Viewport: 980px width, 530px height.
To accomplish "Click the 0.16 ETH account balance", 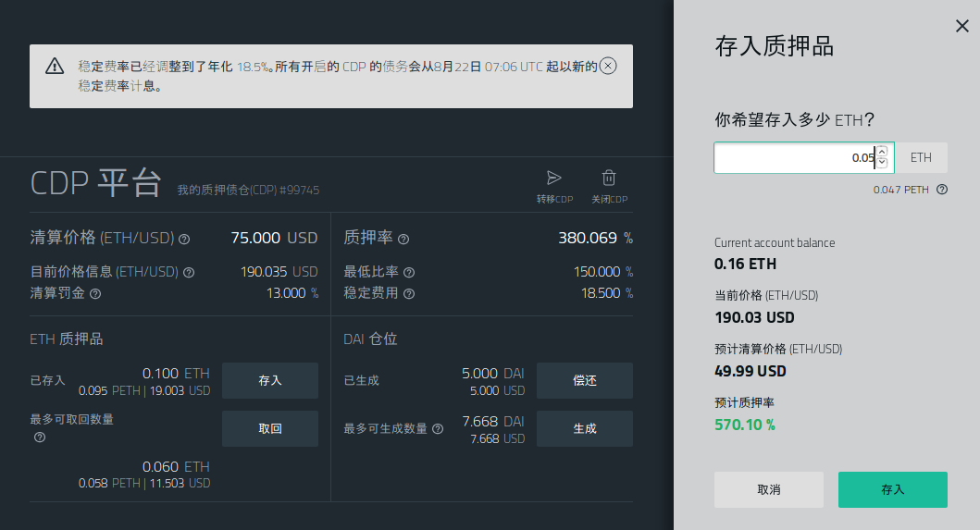I will [x=745, y=264].
